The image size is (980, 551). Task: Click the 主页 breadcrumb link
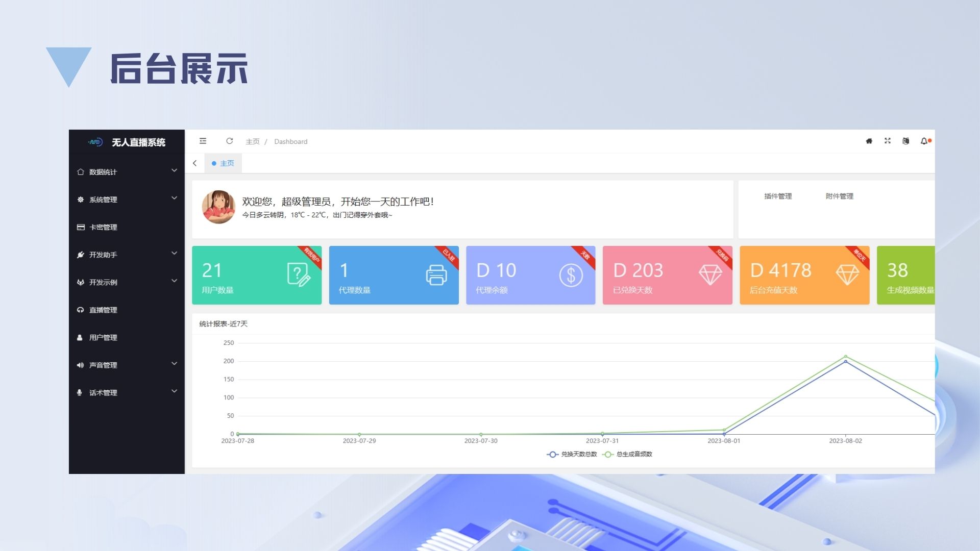pyautogui.click(x=253, y=141)
